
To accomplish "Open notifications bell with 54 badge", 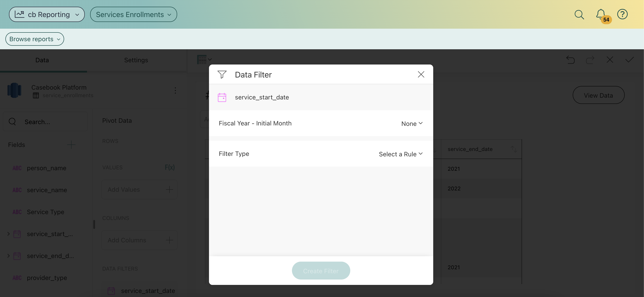I will 601,15.
